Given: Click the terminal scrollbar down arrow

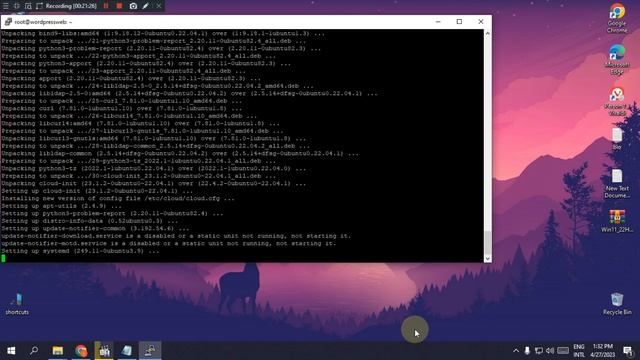Looking at the screenshot, I should (487, 258).
